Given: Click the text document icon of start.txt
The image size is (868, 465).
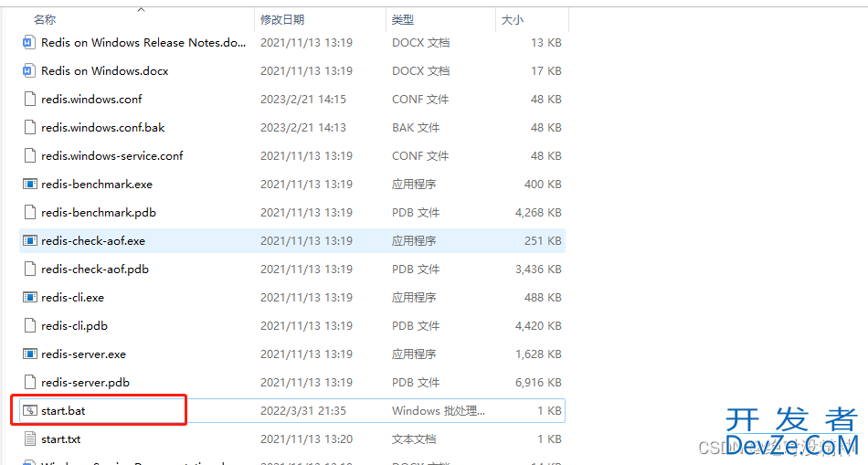Looking at the screenshot, I should 30,439.
